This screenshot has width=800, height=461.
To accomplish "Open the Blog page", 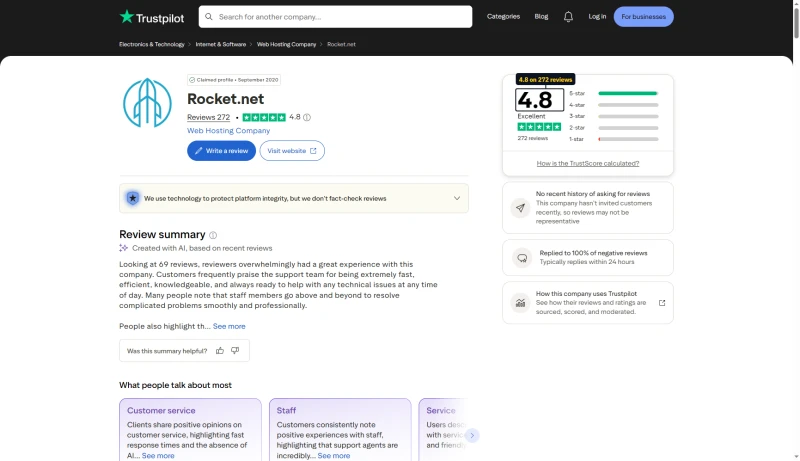I will click(541, 17).
